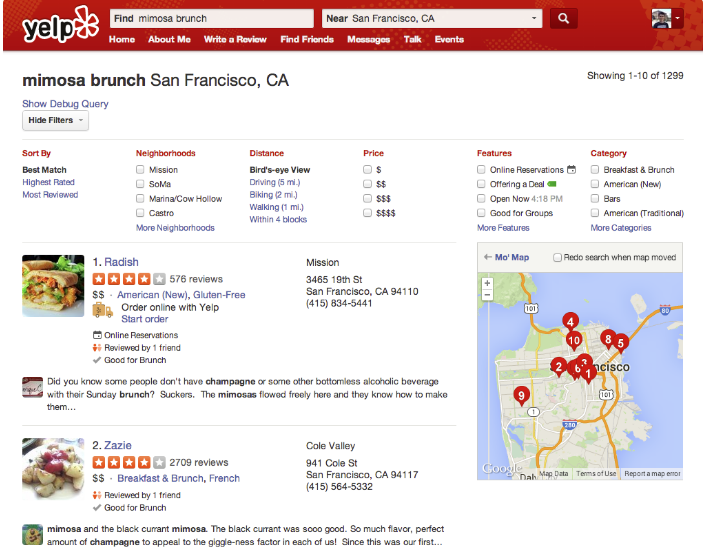
Task: Sort results by Most Reviewed
Action: click(50, 195)
